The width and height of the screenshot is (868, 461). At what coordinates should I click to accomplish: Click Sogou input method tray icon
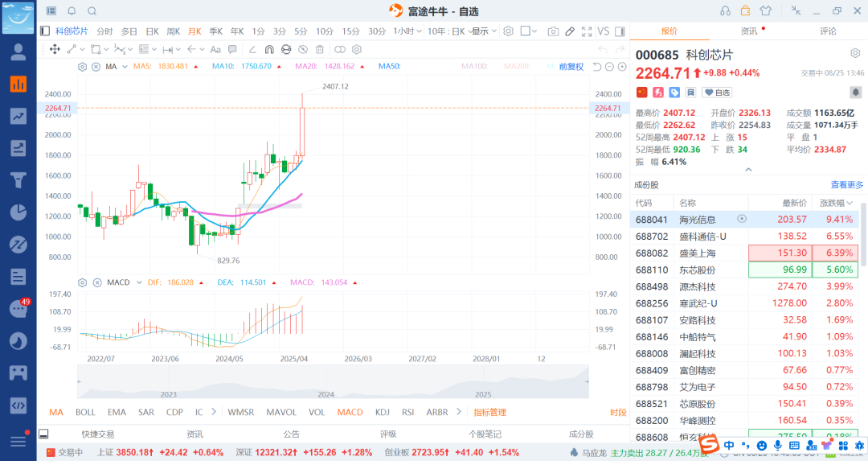coord(709,444)
